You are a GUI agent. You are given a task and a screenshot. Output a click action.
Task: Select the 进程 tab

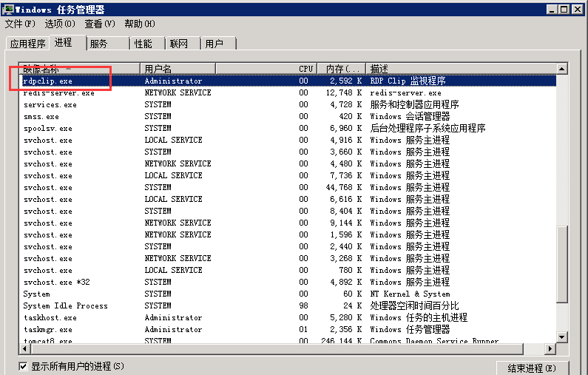pyautogui.click(x=67, y=42)
